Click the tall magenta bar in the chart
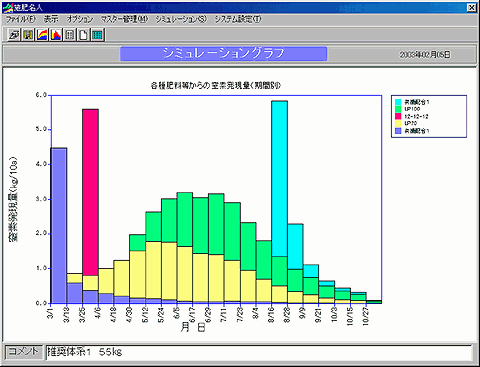The image size is (480, 367). [x=90, y=192]
